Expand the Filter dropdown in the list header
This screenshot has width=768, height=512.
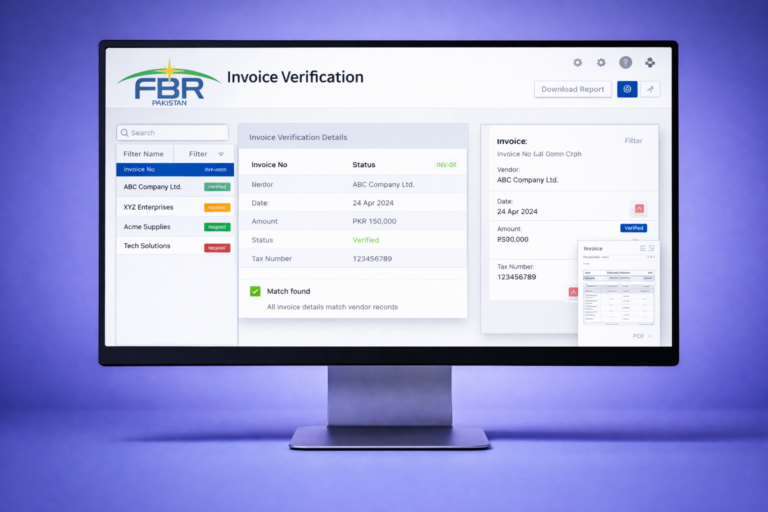pos(203,154)
